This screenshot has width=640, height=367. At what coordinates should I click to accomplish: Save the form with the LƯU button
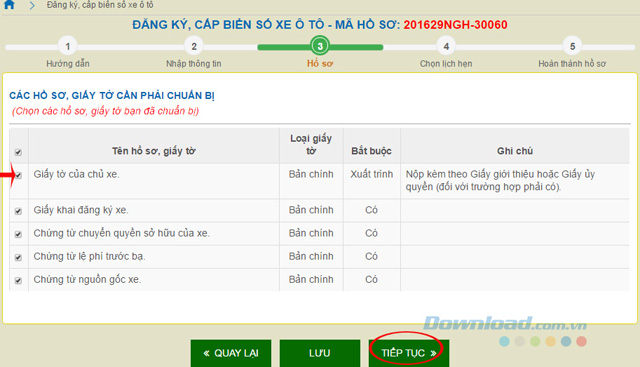pos(320,353)
